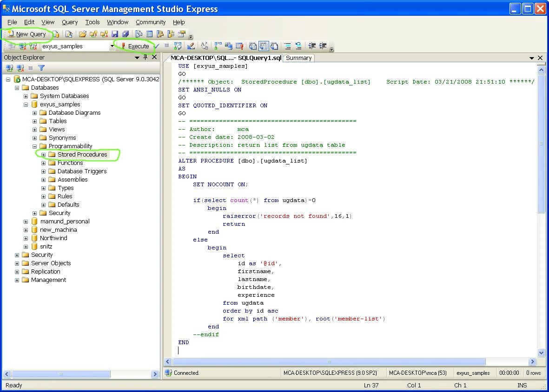Open the Template Explorer icon

pyautogui.click(x=171, y=34)
